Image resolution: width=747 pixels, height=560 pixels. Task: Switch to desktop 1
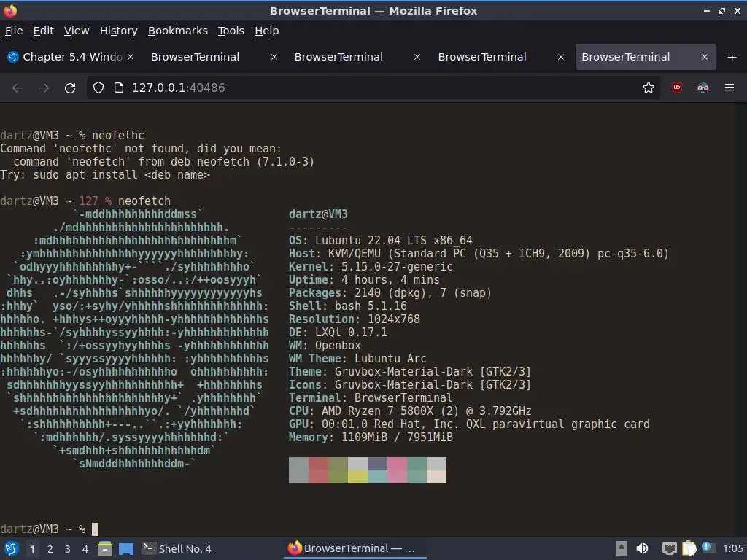point(32,549)
